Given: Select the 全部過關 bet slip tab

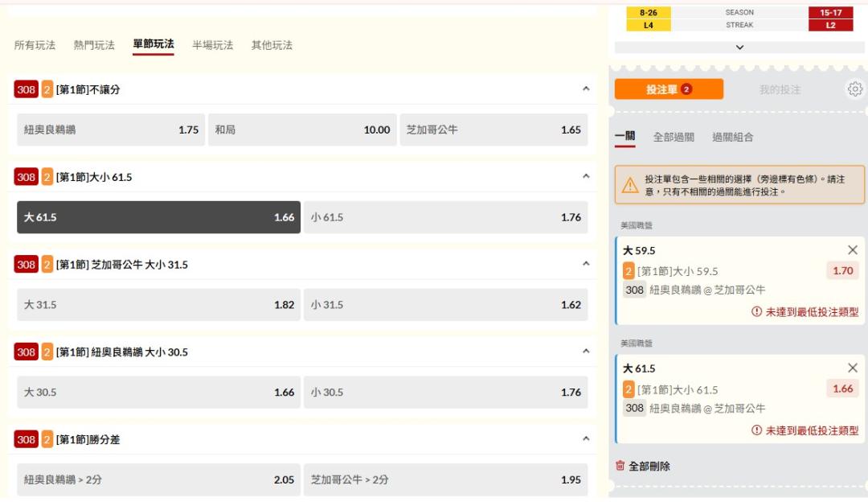Looking at the screenshot, I should pyautogui.click(x=674, y=138).
